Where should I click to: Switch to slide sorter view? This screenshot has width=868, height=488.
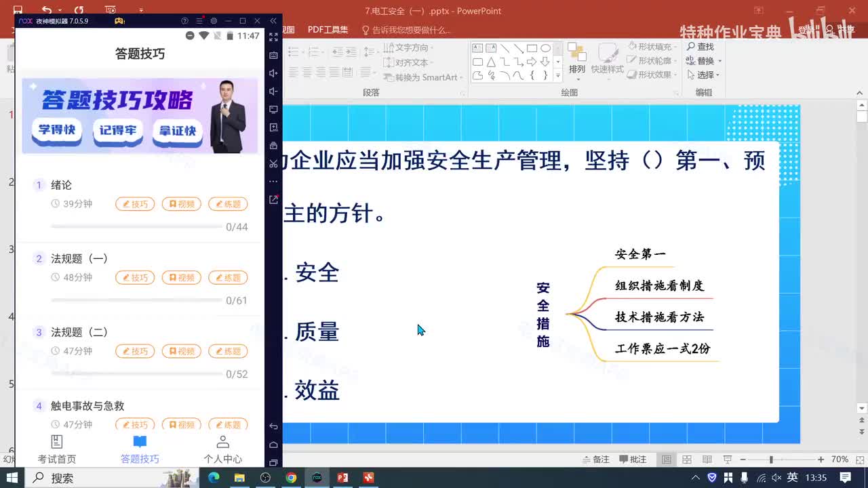click(687, 460)
